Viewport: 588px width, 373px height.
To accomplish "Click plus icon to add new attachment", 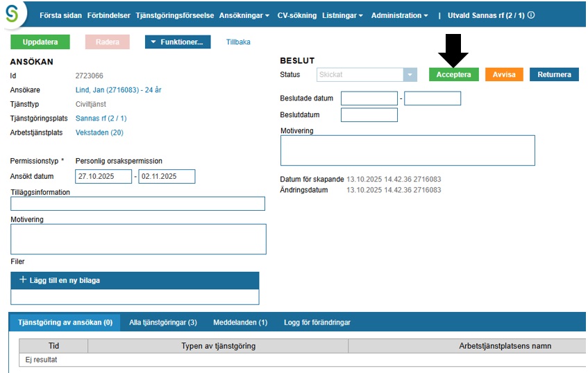I will pyautogui.click(x=23, y=280).
